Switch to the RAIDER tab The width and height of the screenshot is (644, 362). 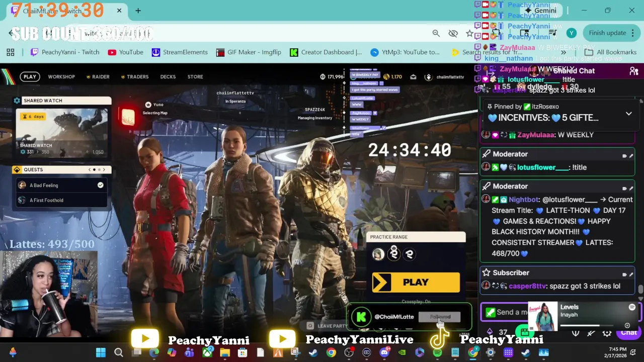tap(98, 76)
